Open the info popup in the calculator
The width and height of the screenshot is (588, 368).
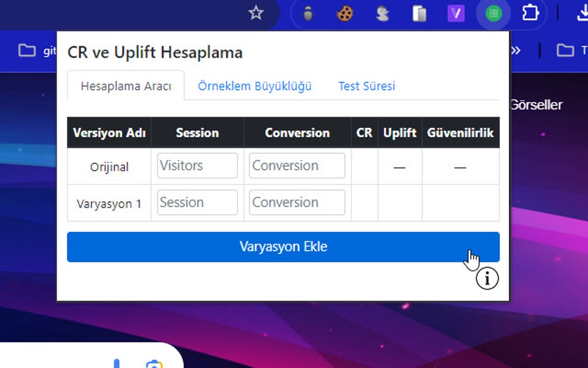[x=487, y=277]
